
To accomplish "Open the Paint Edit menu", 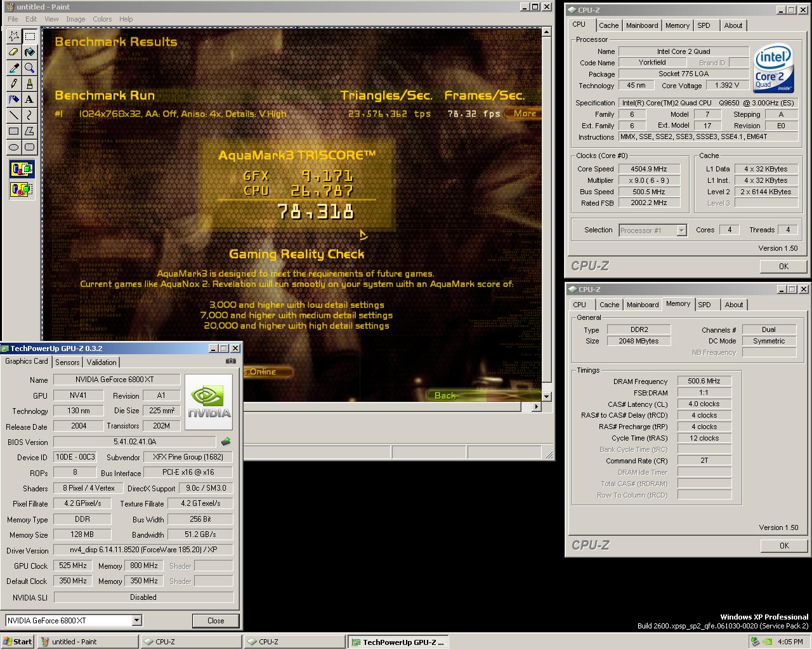I will click(31, 19).
